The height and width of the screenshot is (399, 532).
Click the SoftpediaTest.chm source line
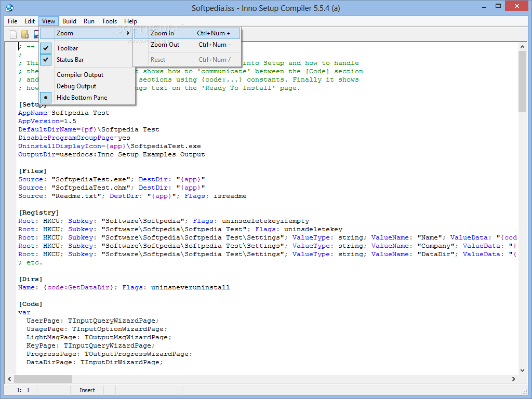pos(112,188)
